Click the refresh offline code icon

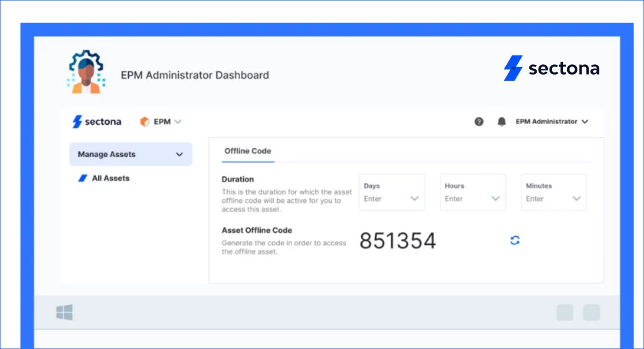tap(515, 241)
